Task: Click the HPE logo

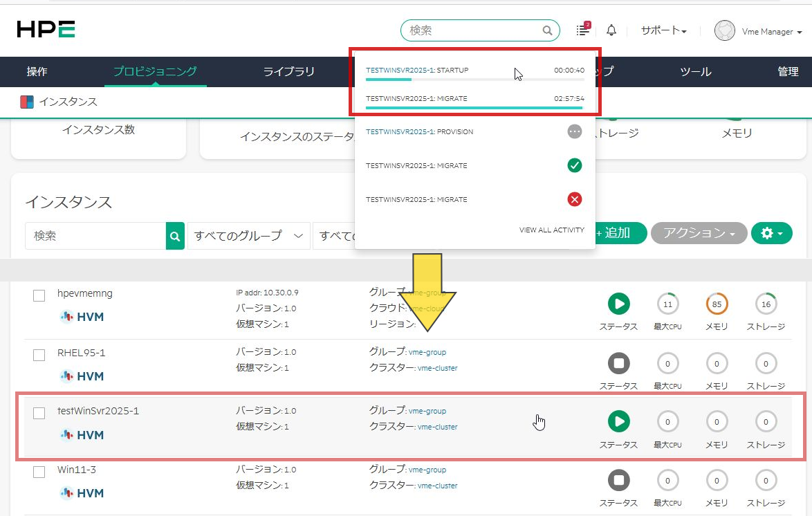Action: (x=46, y=29)
